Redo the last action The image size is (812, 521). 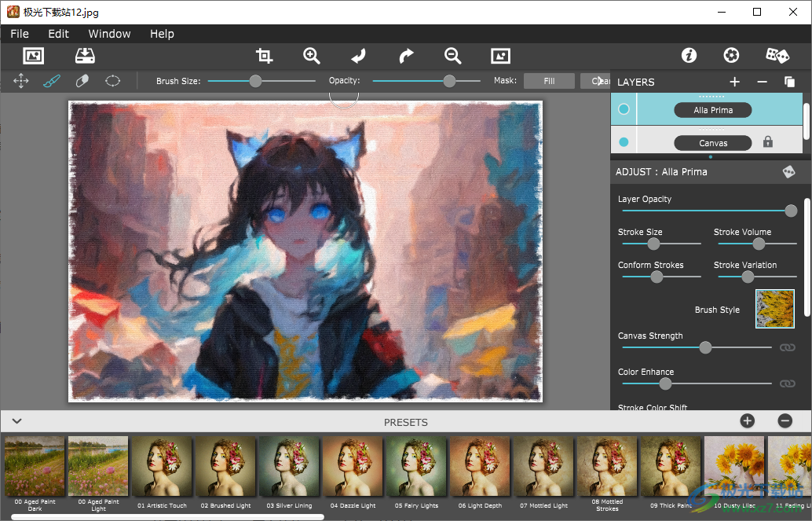point(405,56)
